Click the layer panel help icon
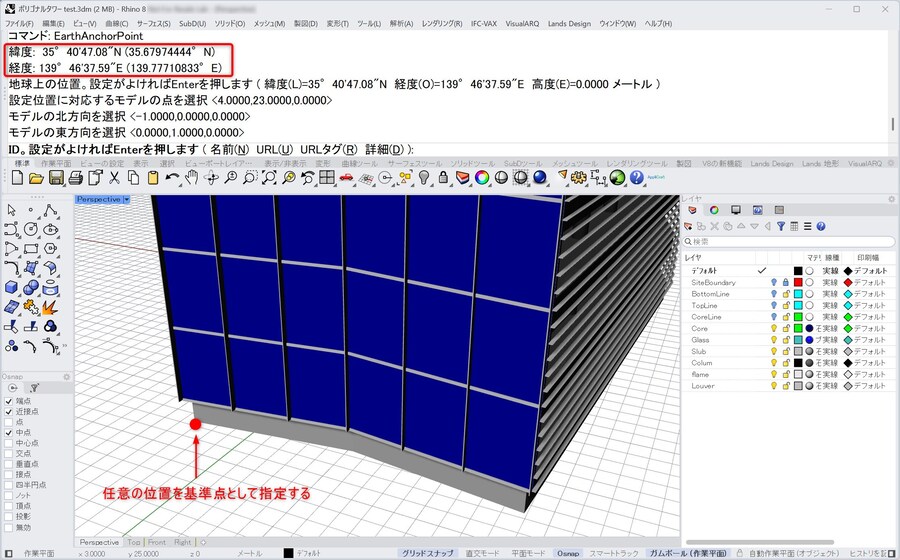 click(821, 226)
